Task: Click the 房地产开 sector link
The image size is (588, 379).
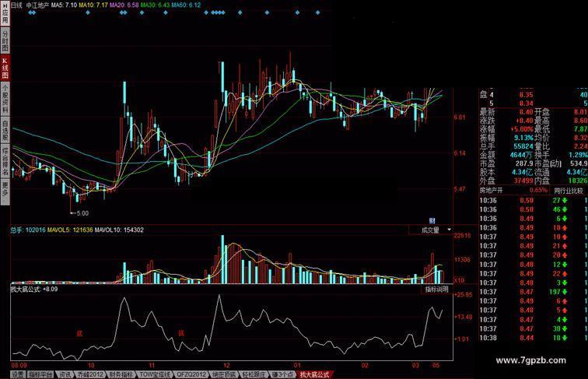Action: pyautogui.click(x=491, y=190)
